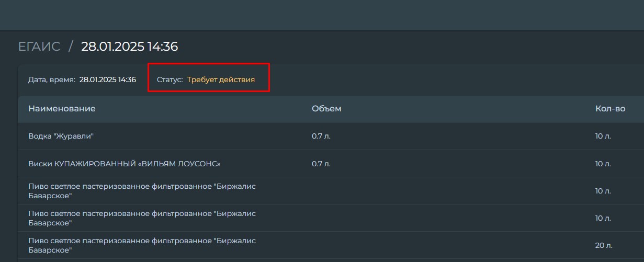
Task: Click the Дата, время value 28.01.2025 14:36
Action: point(108,79)
